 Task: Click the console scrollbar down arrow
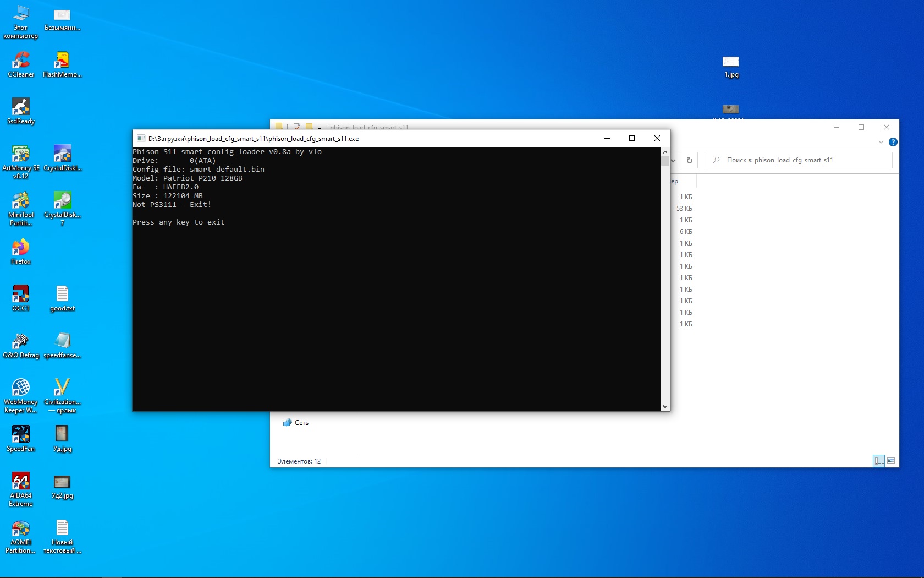665,407
